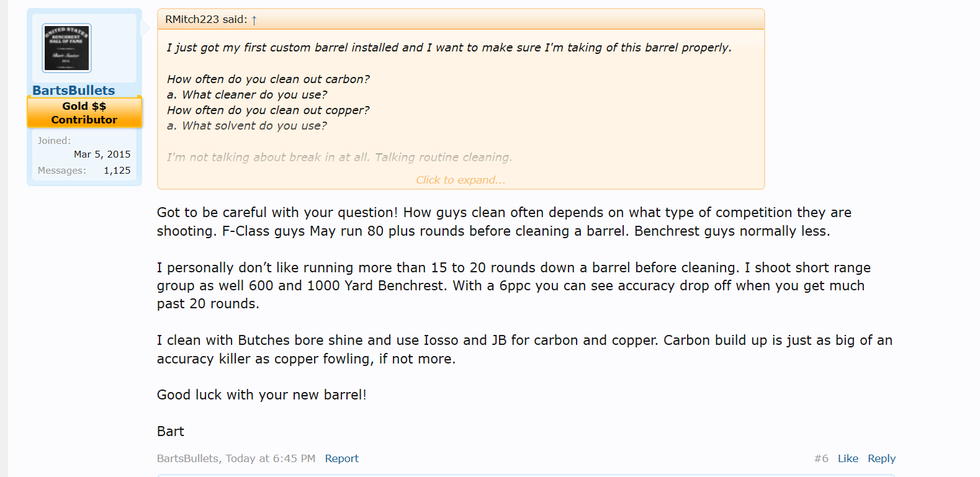Click the Good luck with your new barrel line
Viewport: 980px width, 477px height.
261,395
